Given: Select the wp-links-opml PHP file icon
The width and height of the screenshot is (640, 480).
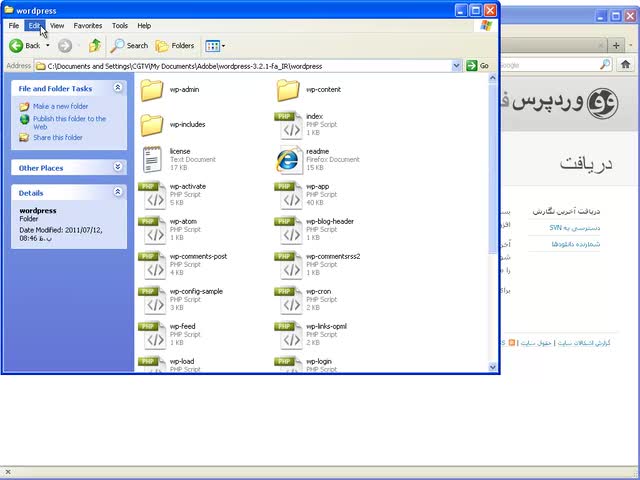Looking at the screenshot, I should point(289,336).
